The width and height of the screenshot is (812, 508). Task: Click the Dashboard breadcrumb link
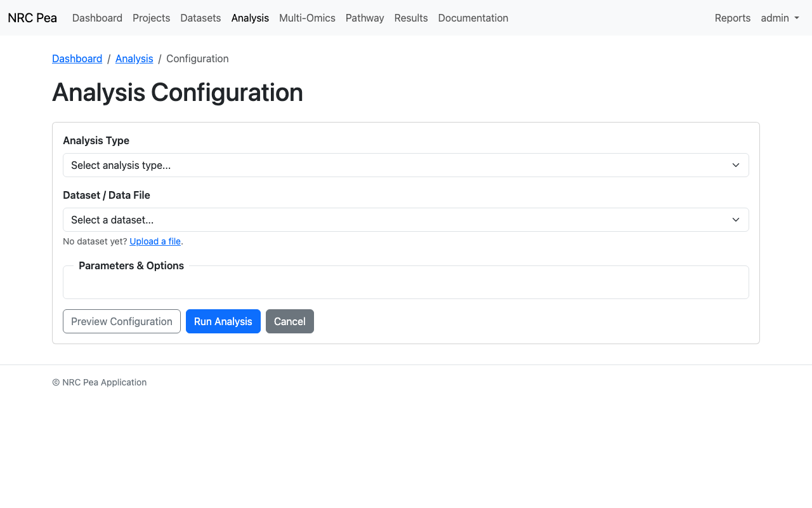point(77,58)
